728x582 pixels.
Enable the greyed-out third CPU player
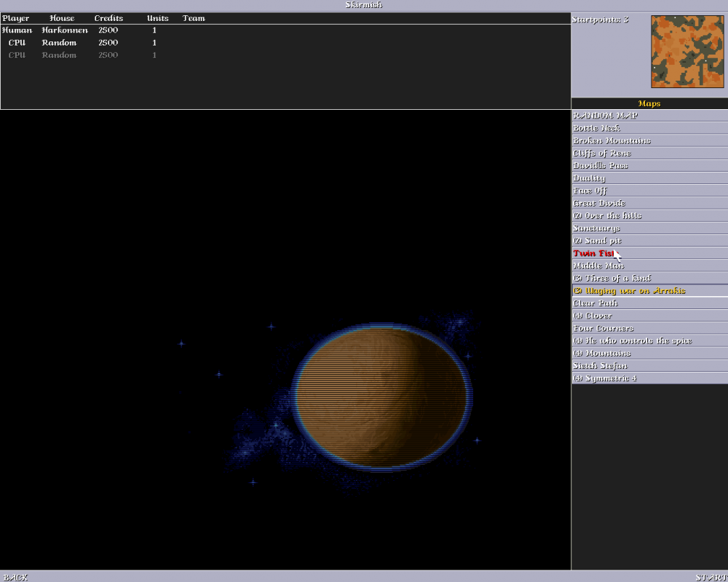click(x=17, y=55)
